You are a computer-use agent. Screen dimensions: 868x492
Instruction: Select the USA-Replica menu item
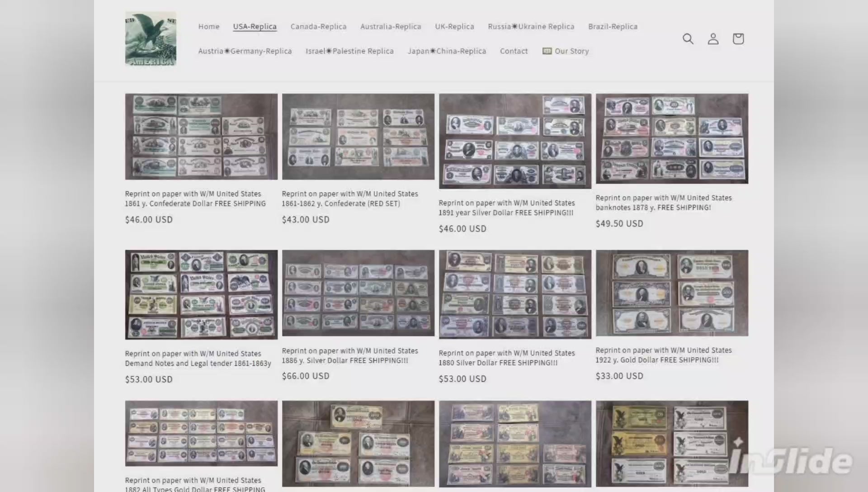255,27
